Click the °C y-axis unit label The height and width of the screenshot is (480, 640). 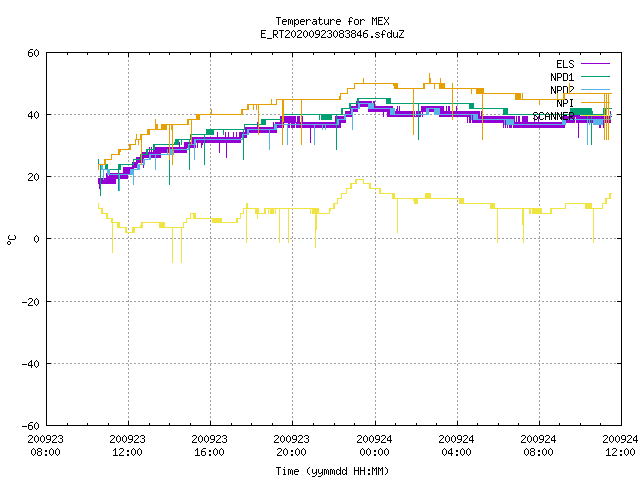(11, 240)
